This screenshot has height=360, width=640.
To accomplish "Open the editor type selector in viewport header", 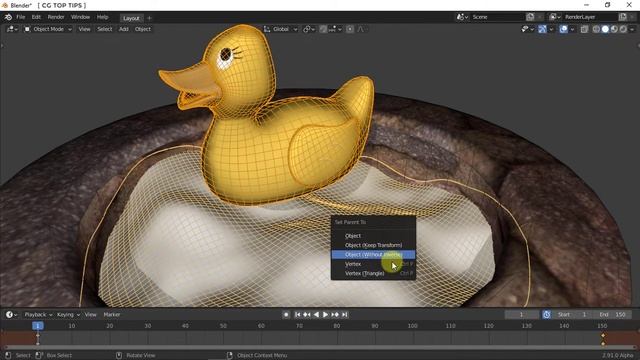I will (12, 29).
